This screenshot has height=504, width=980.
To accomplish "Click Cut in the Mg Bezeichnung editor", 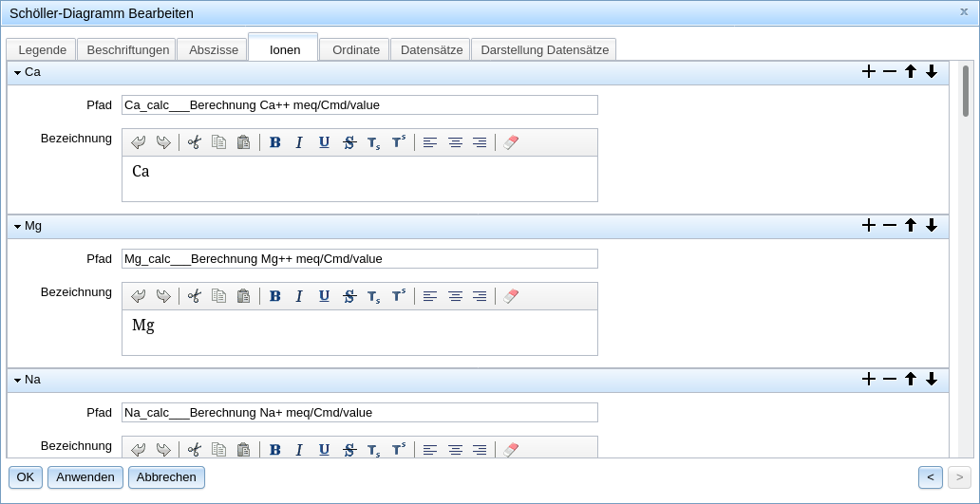I will (195, 296).
